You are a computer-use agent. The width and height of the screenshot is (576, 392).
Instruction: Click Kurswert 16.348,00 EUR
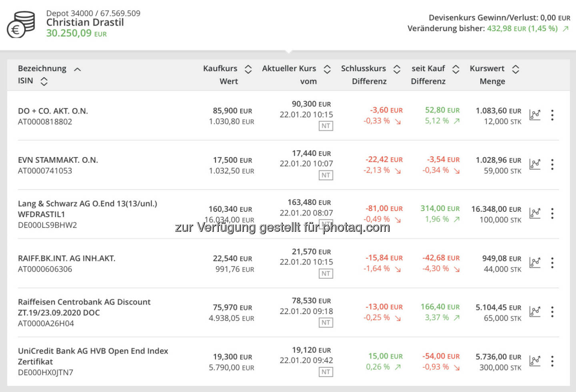[496, 209]
